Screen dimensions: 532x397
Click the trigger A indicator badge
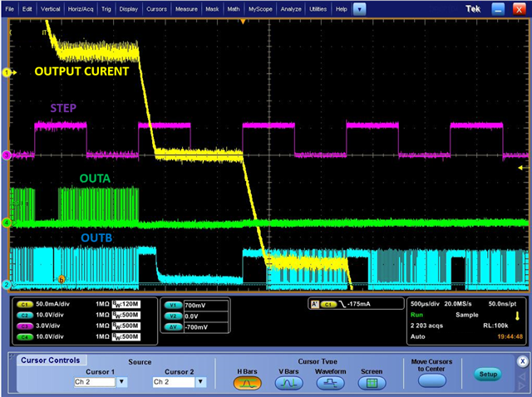315,305
